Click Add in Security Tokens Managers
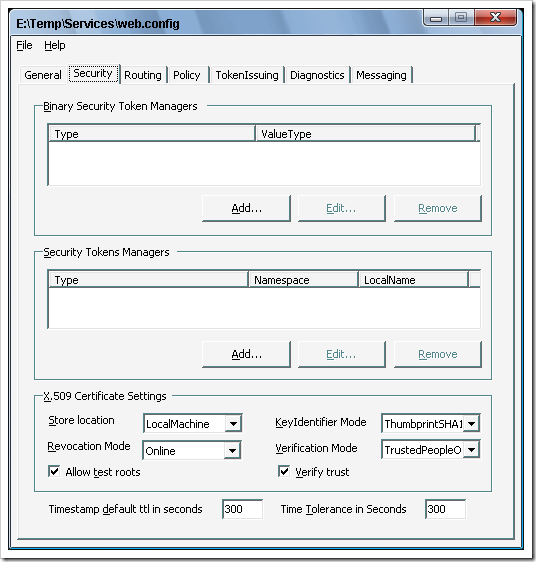This screenshot has height=562, width=536. (246, 354)
